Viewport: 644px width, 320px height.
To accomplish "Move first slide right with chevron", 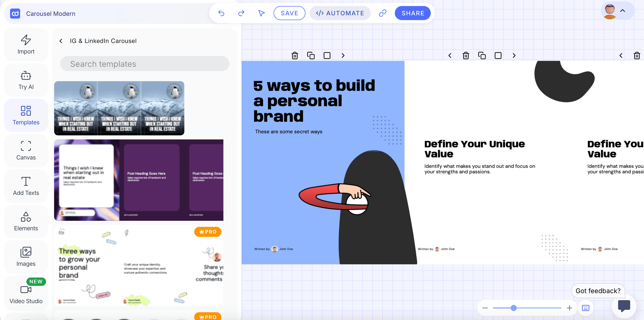I will pyautogui.click(x=343, y=56).
